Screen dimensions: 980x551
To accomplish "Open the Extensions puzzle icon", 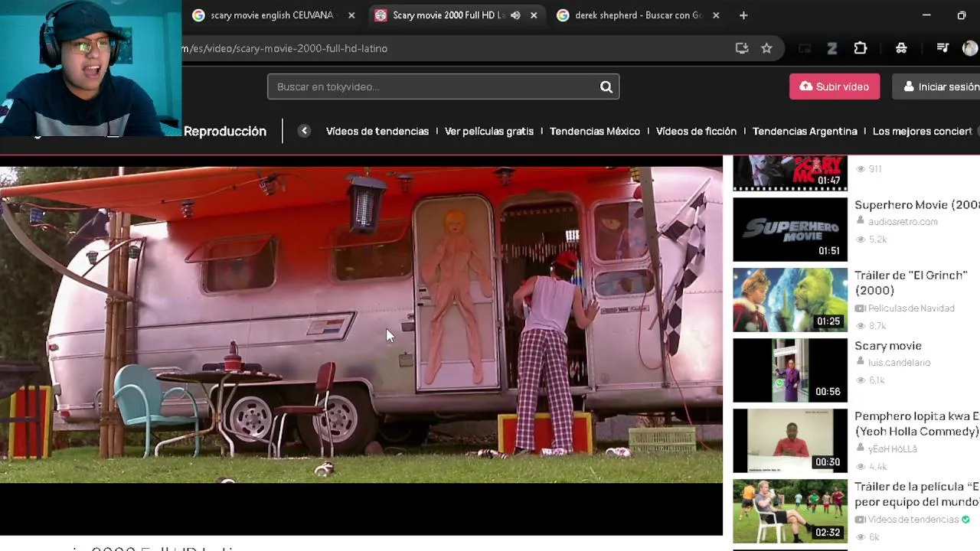I will (x=861, y=48).
